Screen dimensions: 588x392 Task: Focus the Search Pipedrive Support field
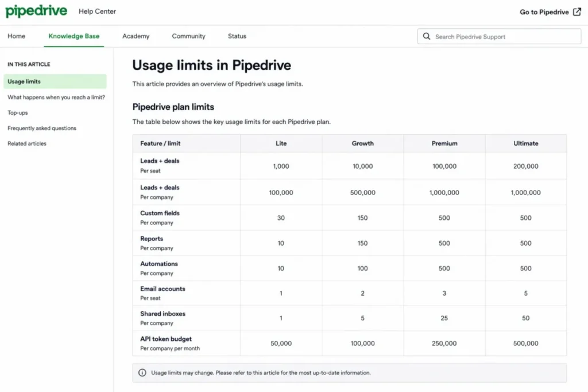click(499, 36)
